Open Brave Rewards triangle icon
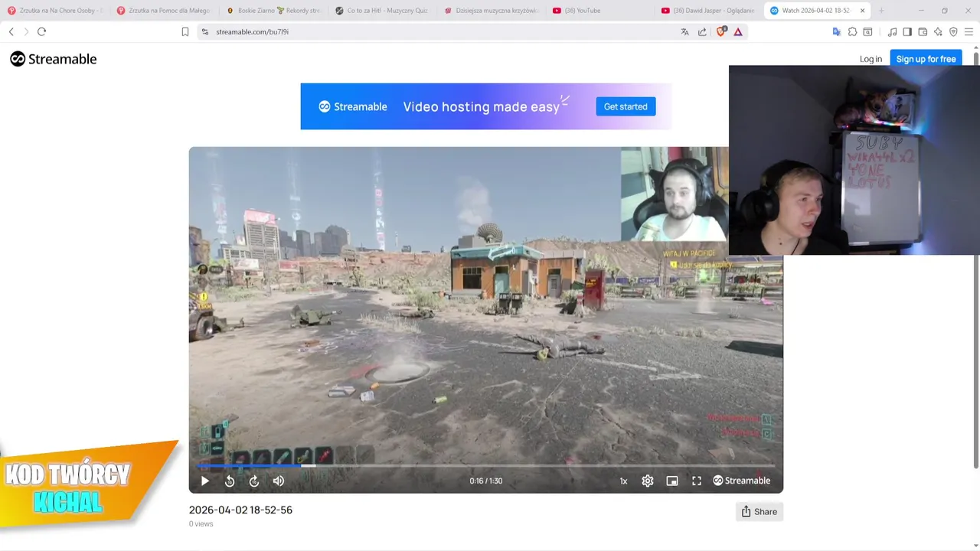980x551 pixels. [x=738, y=31]
